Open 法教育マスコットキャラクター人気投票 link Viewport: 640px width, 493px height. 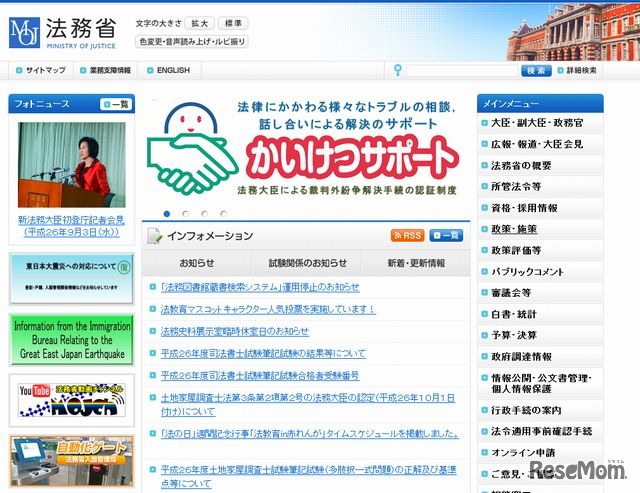pos(268,309)
